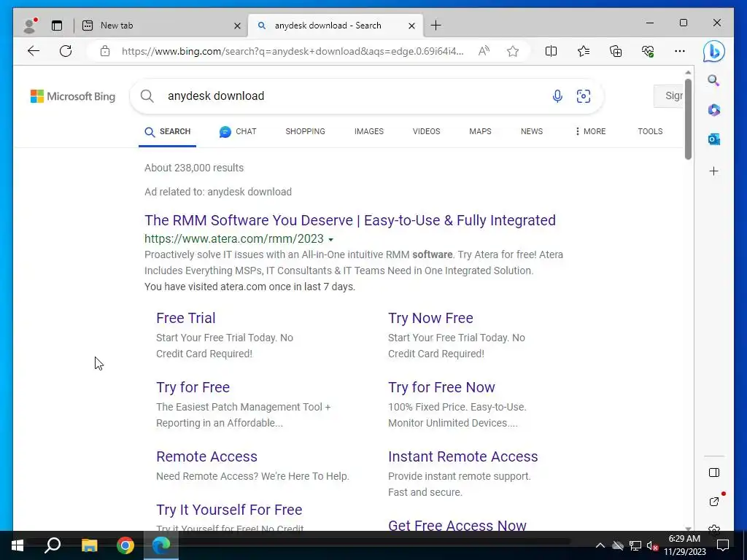Open the Try for Free link
Viewport: 747px width, 560px height.
tap(193, 388)
